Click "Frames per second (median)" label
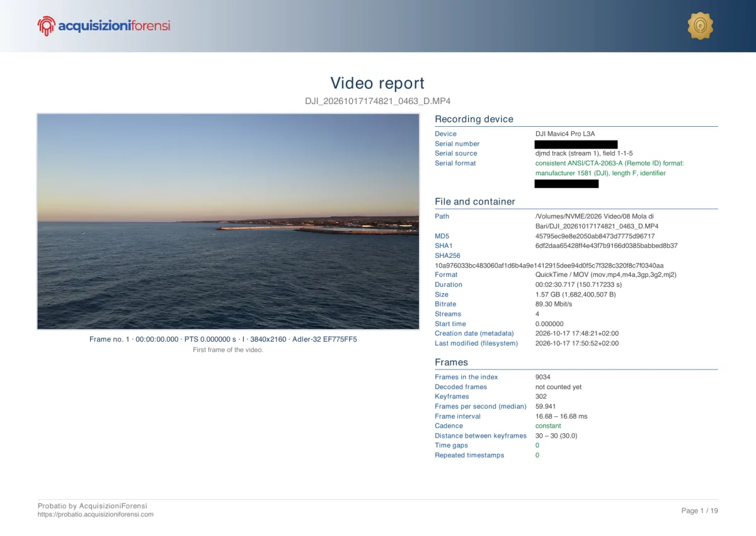 tap(481, 407)
